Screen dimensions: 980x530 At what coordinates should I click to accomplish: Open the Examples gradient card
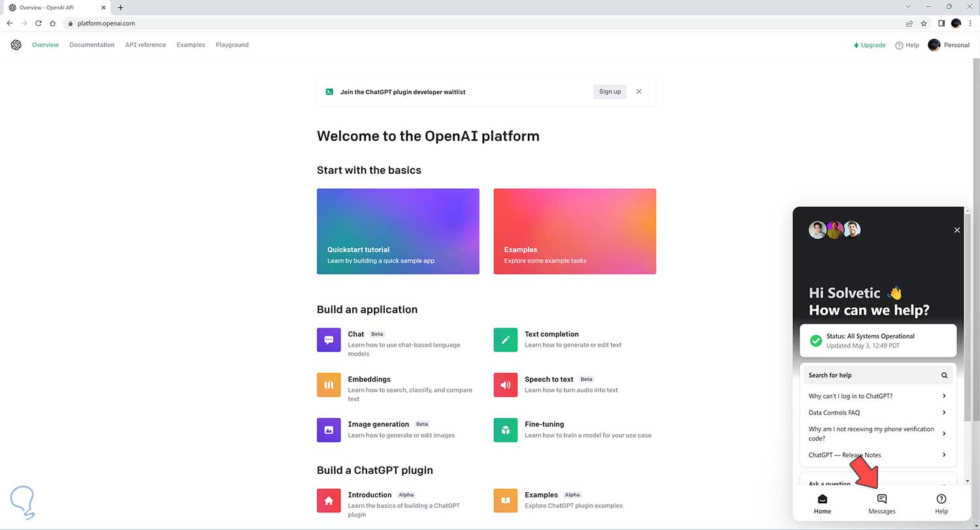[x=575, y=231]
